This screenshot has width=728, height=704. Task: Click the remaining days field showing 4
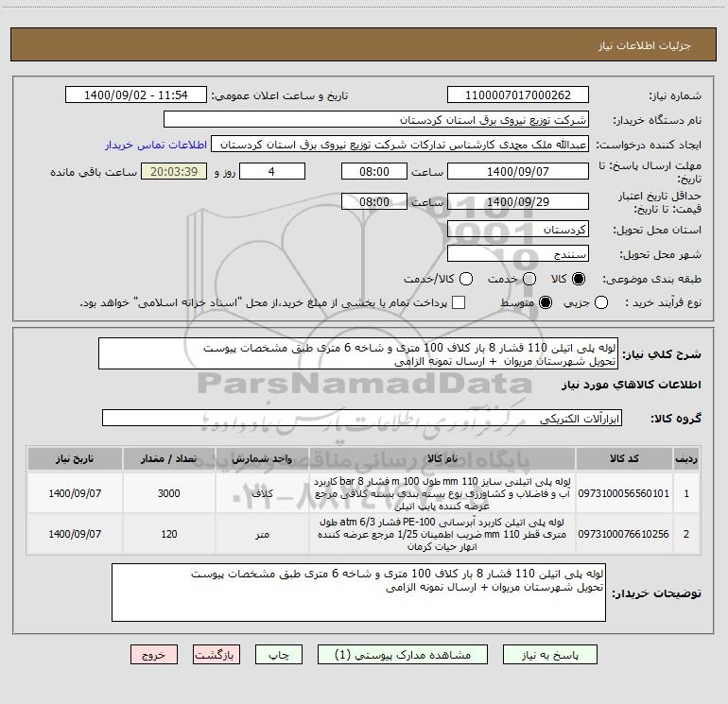272,171
